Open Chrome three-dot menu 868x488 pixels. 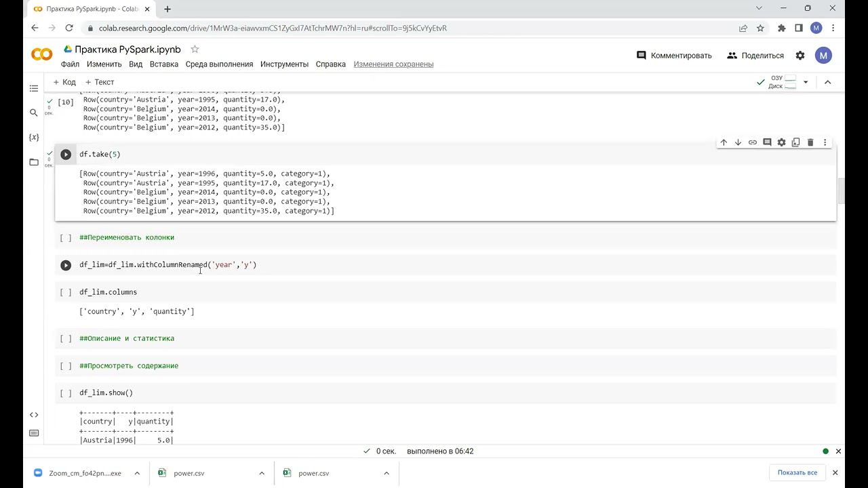click(x=833, y=28)
